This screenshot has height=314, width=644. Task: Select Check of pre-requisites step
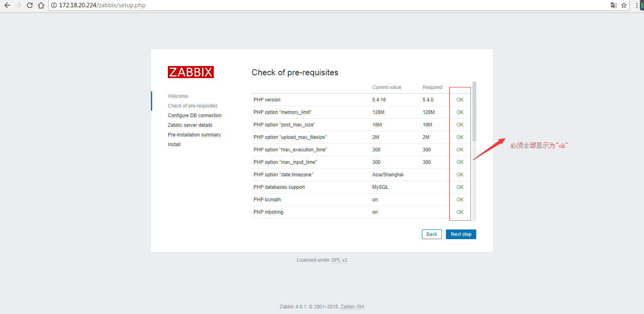pyautogui.click(x=193, y=106)
